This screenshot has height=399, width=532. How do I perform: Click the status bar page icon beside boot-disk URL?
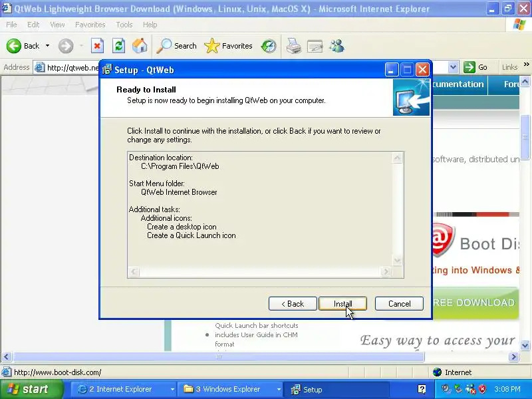[x=7, y=372]
